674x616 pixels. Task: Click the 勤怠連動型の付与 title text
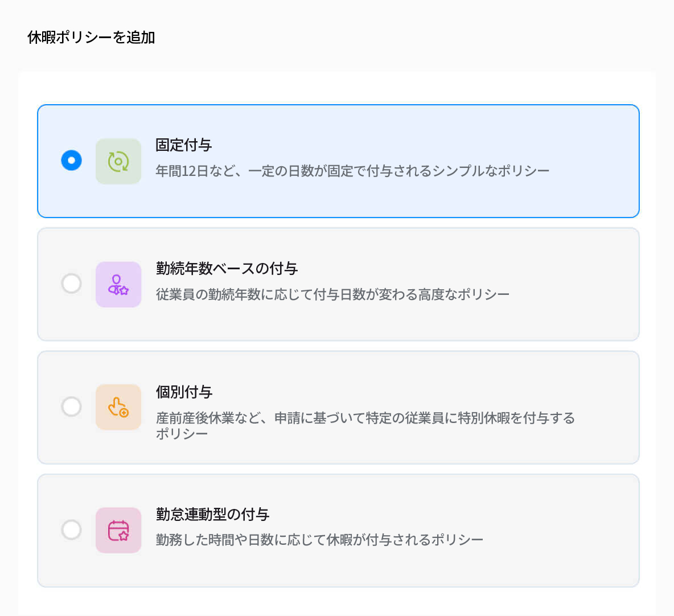(212, 515)
